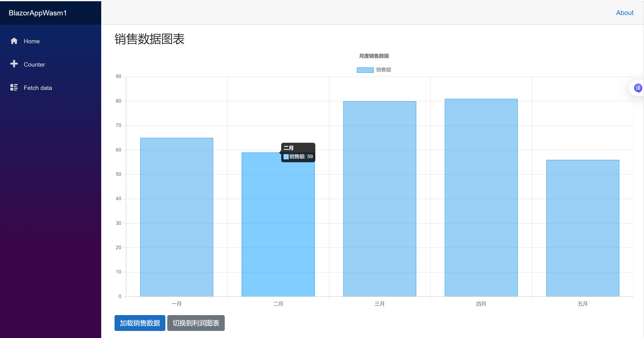Click the floating translate icon at right edge
Screen dimensions: 644x338
(x=638, y=88)
